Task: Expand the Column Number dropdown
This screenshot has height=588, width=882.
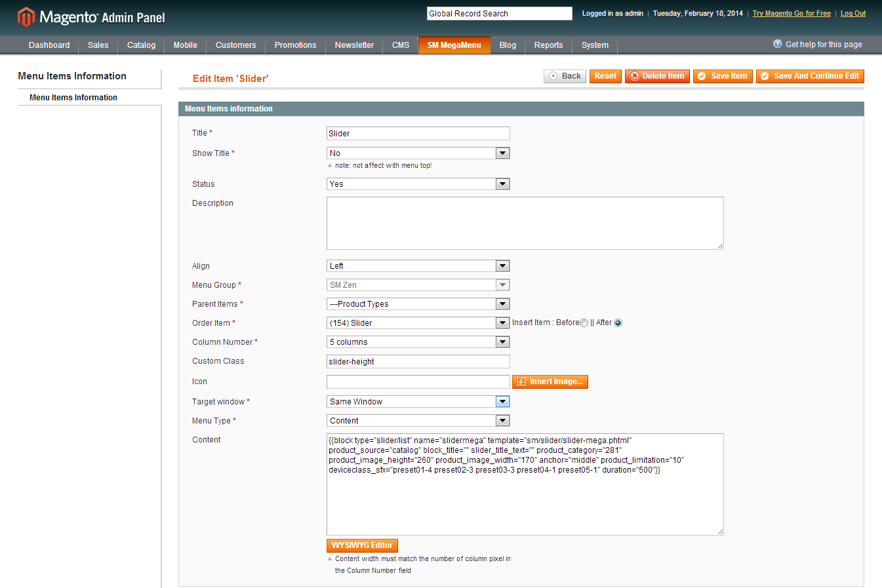Action: [x=418, y=342]
